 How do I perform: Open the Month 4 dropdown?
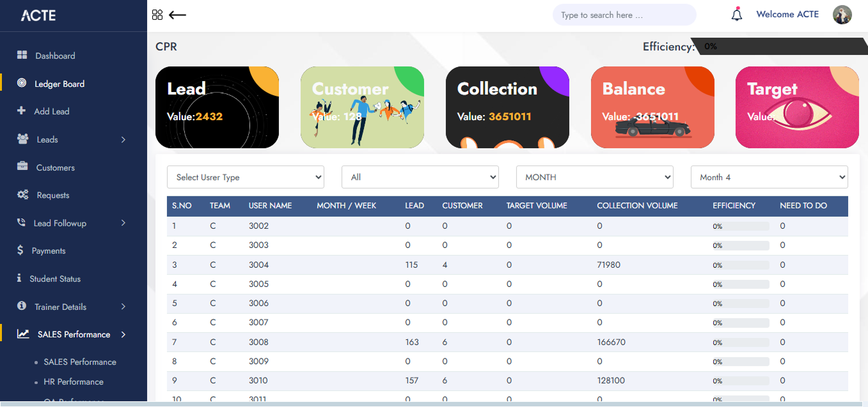769,177
